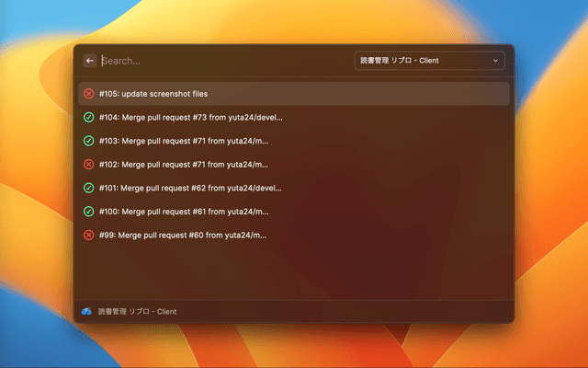588x368 pixels.
Task: Click the success checkmark icon for build #100
Action: (89, 212)
